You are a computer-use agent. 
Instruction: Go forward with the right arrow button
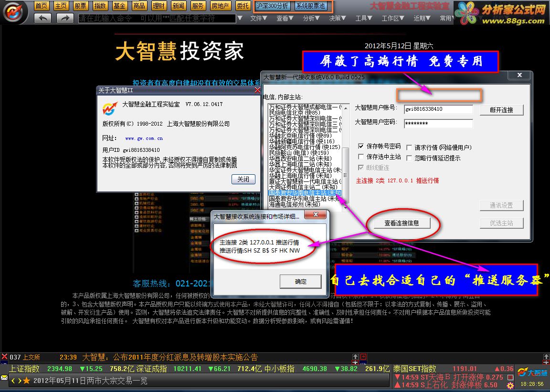coord(65,18)
